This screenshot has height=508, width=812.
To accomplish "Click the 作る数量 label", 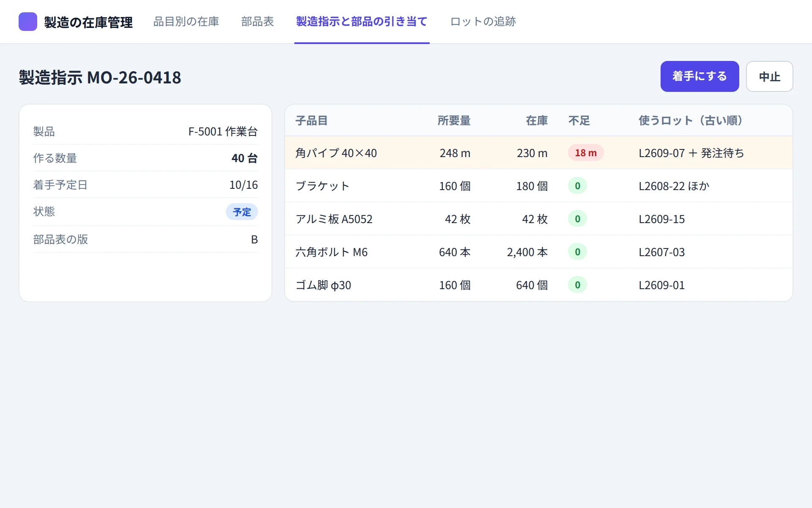I will click(x=55, y=158).
